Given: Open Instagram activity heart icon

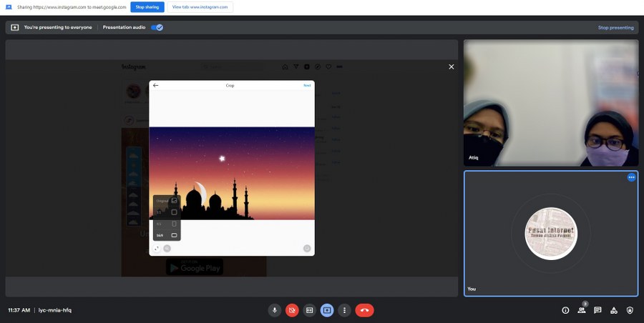Looking at the screenshot, I should pyautogui.click(x=328, y=67).
